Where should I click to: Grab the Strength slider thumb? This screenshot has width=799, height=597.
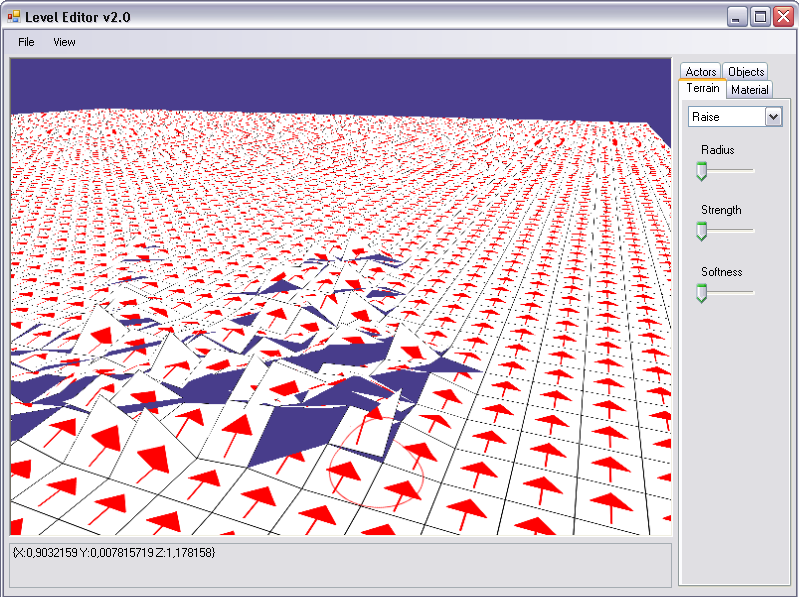click(x=702, y=232)
